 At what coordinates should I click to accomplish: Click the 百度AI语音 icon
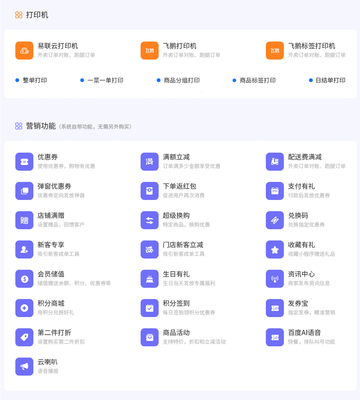275,337
